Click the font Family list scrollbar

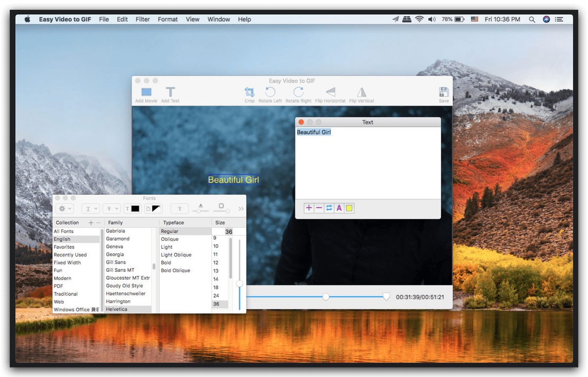[x=154, y=266]
